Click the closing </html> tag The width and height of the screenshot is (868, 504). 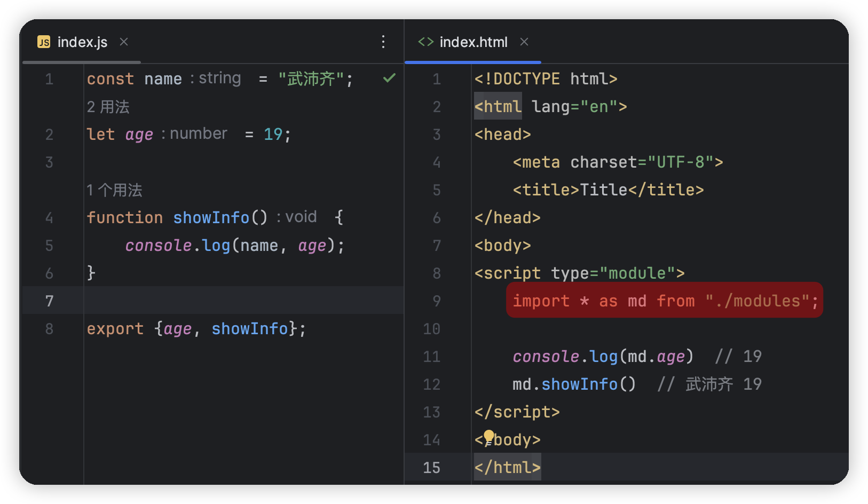[507, 468]
